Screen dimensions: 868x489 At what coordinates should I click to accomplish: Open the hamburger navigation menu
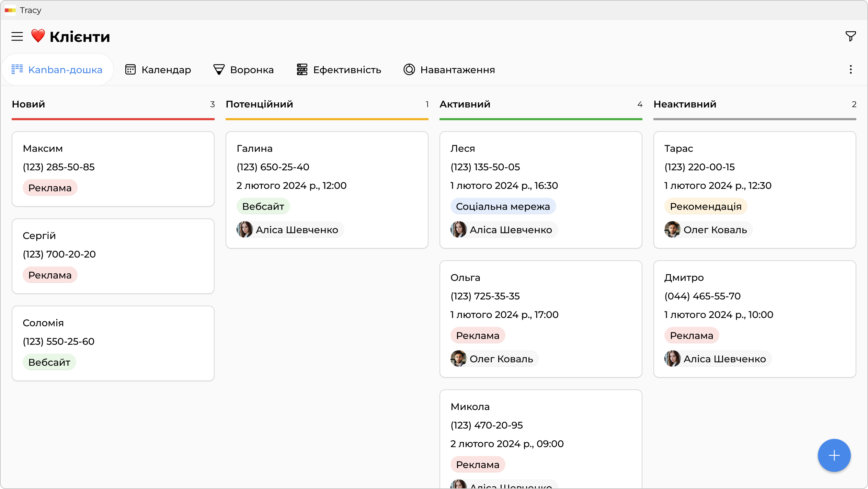[17, 36]
